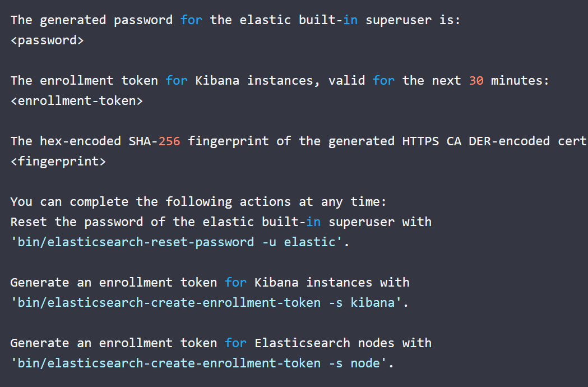Click the highlighted 256 in SHA-256
The width and height of the screenshot is (588, 387).
169,141
